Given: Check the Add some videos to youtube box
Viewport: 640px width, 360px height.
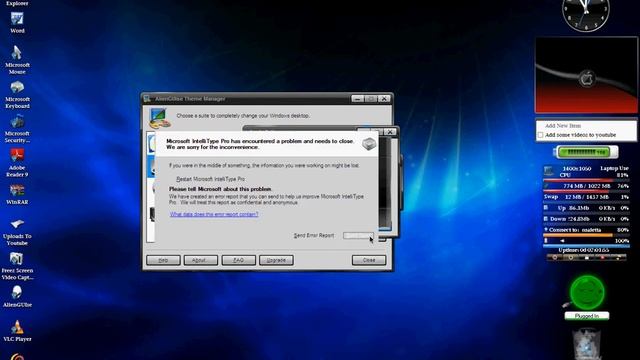Looking at the screenshot, I should point(540,135).
